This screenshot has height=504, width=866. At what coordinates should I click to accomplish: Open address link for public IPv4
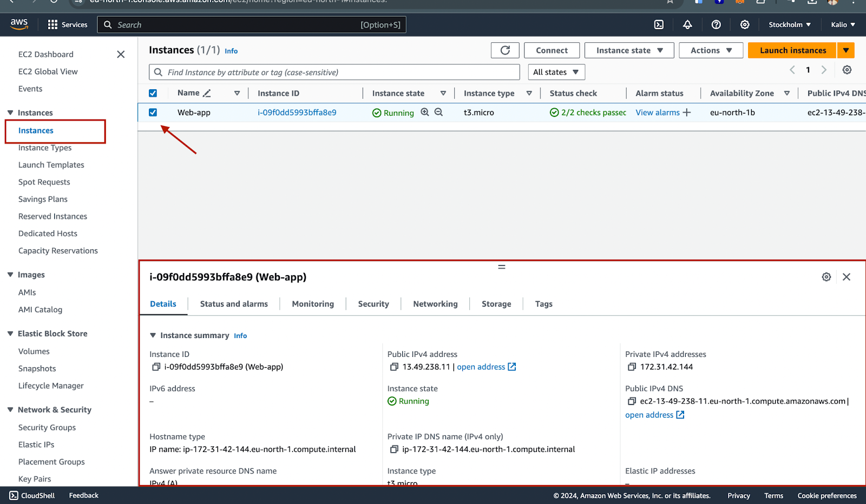[x=487, y=367]
